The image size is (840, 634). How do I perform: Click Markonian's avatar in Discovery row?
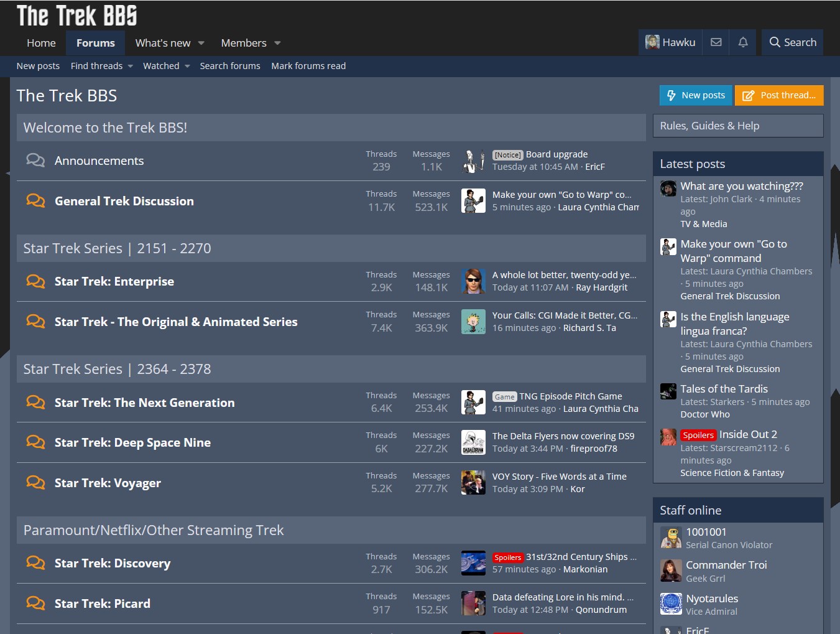point(473,563)
